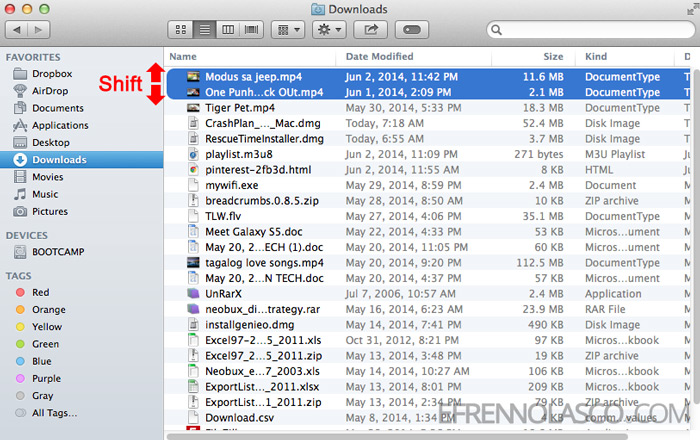Switch to icon view

point(180,30)
